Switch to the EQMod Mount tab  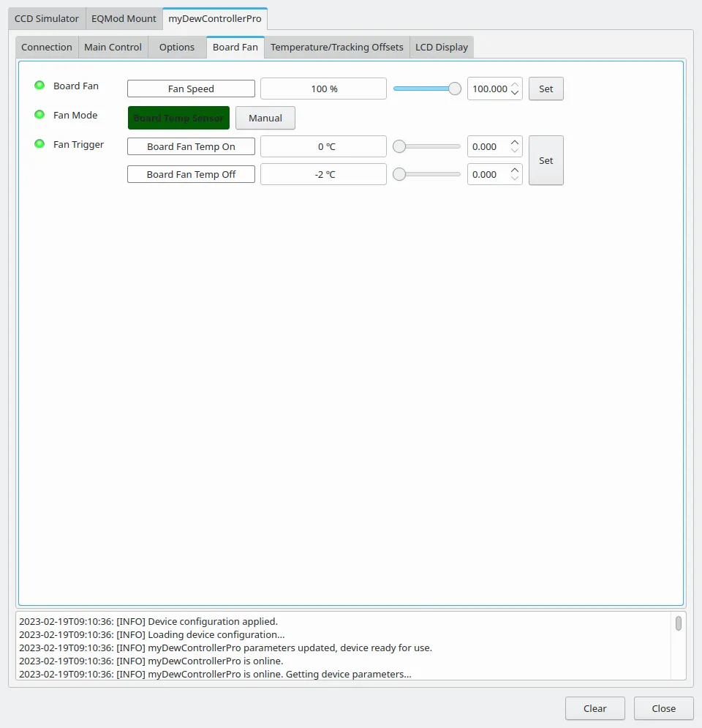click(x=124, y=19)
